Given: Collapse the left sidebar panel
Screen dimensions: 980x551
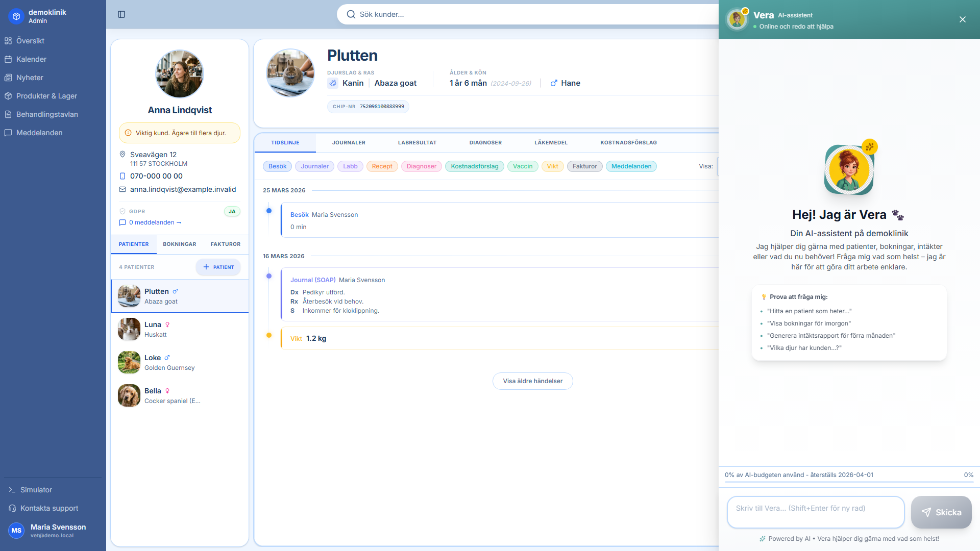Looking at the screenshot, I should point(121,14).
